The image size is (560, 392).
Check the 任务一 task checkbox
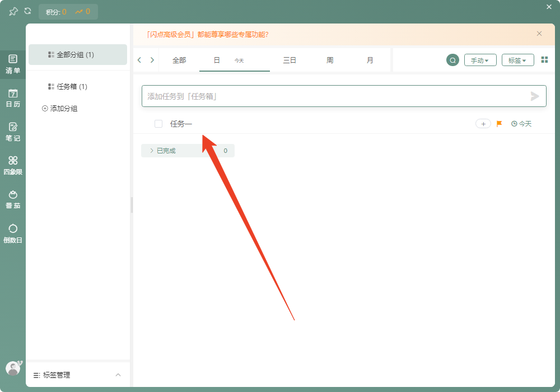pyautogui.click(x=158, y=123)
